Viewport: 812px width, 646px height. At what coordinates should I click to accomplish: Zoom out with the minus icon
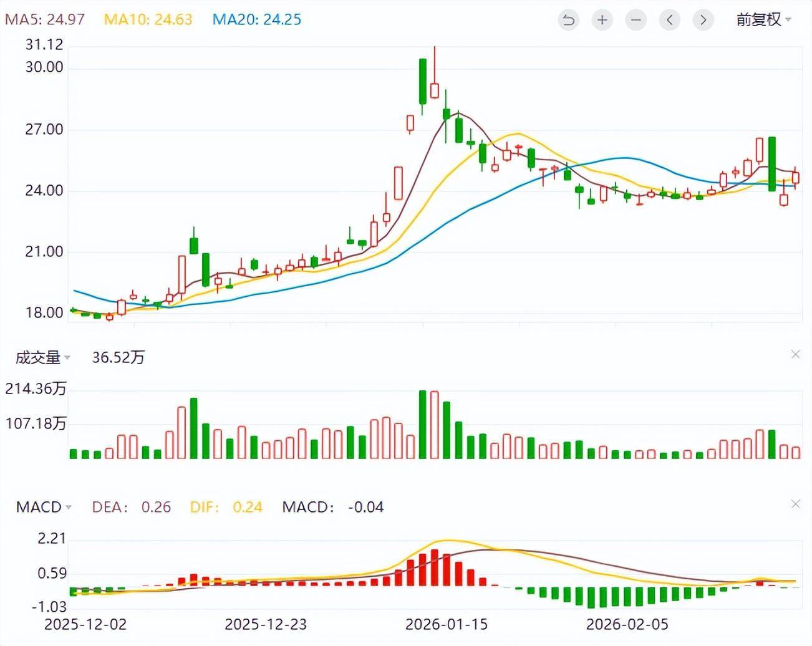click(x=636, y=20)
